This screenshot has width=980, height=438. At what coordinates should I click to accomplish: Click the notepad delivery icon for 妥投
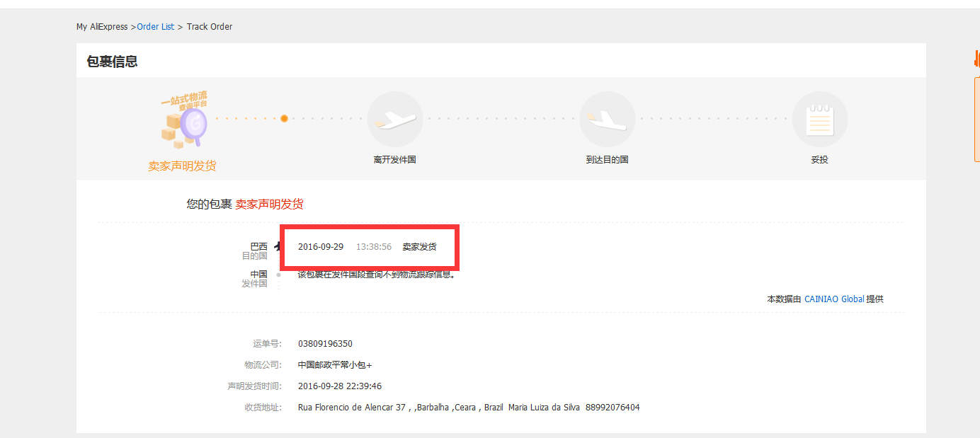pos(820,120)
